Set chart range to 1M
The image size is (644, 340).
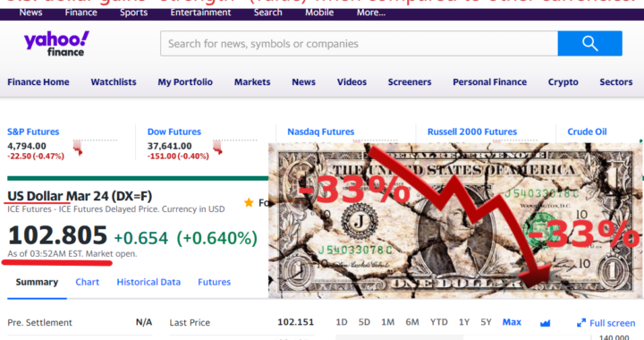[x=387, y=322]
